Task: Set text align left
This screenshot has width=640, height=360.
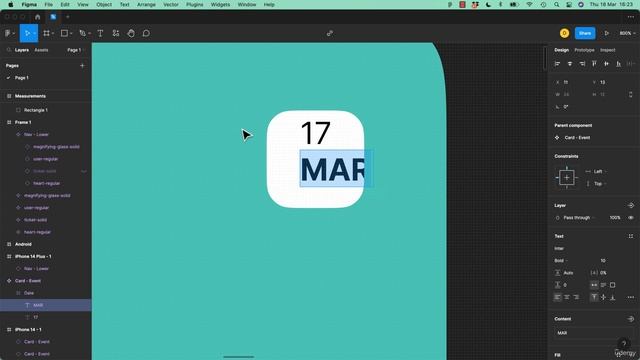Action: 558,297
